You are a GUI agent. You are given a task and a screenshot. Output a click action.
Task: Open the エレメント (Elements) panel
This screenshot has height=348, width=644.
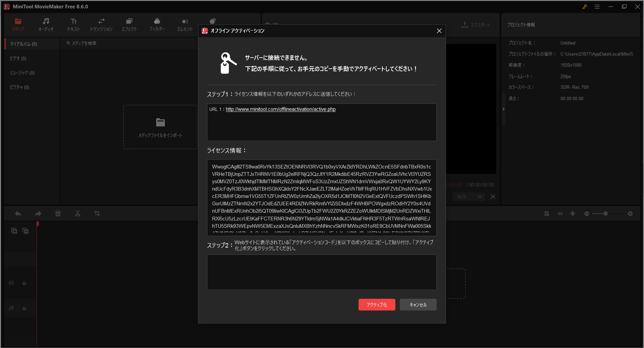pyautogui.click(x=184, y=24)
